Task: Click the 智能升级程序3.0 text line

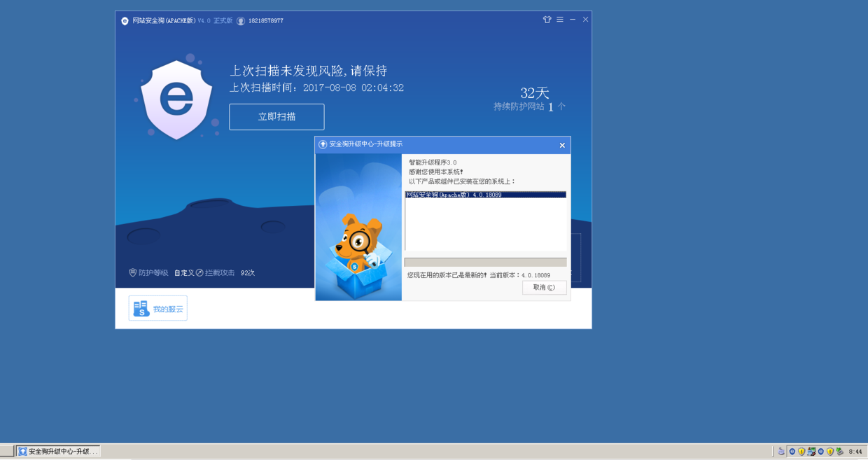Action: tap(433, 162)
